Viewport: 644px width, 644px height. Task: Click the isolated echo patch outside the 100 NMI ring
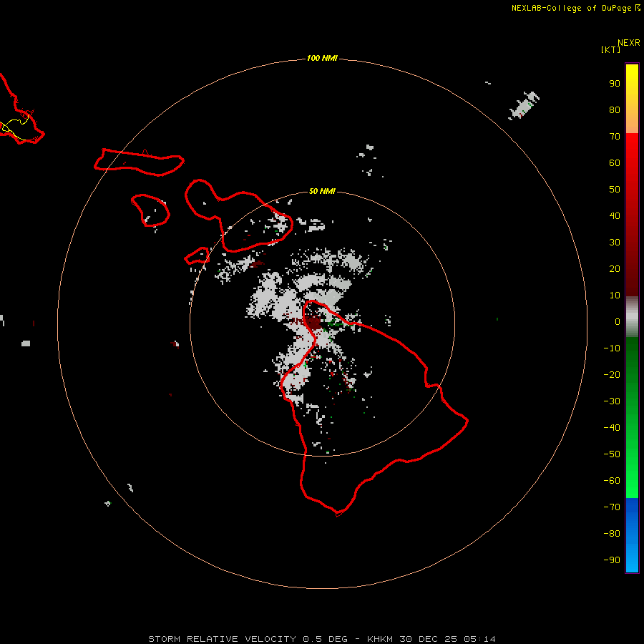(x=524, y=105)
